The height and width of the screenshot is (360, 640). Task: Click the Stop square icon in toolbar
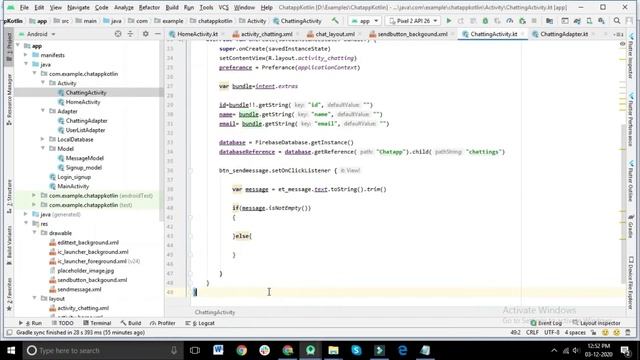click(x=534, y=21)
